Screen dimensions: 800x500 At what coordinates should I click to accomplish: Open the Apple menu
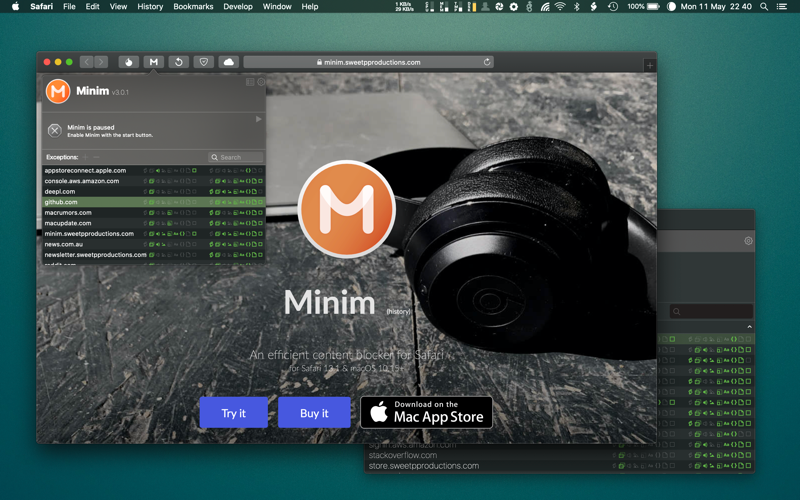point(15,6)
